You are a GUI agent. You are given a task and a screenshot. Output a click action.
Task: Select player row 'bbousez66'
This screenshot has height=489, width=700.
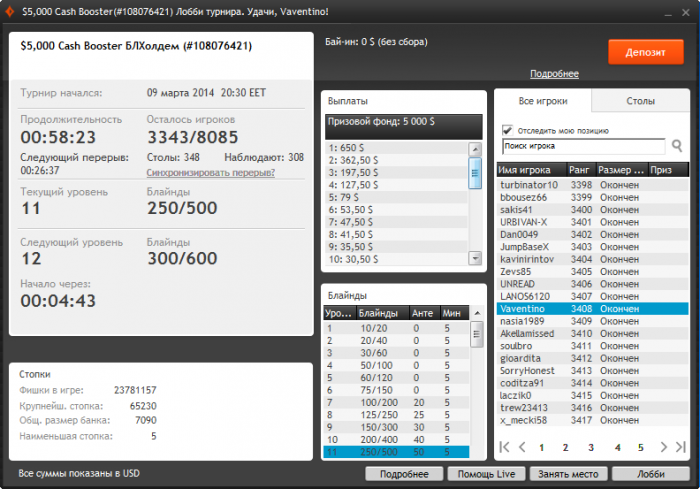(x=592, y=197)
